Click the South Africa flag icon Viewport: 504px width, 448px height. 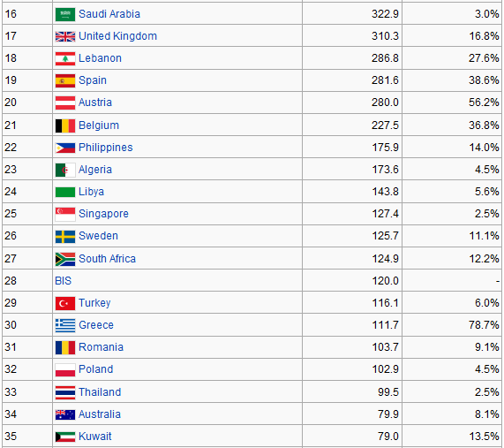tap(65, 260)
